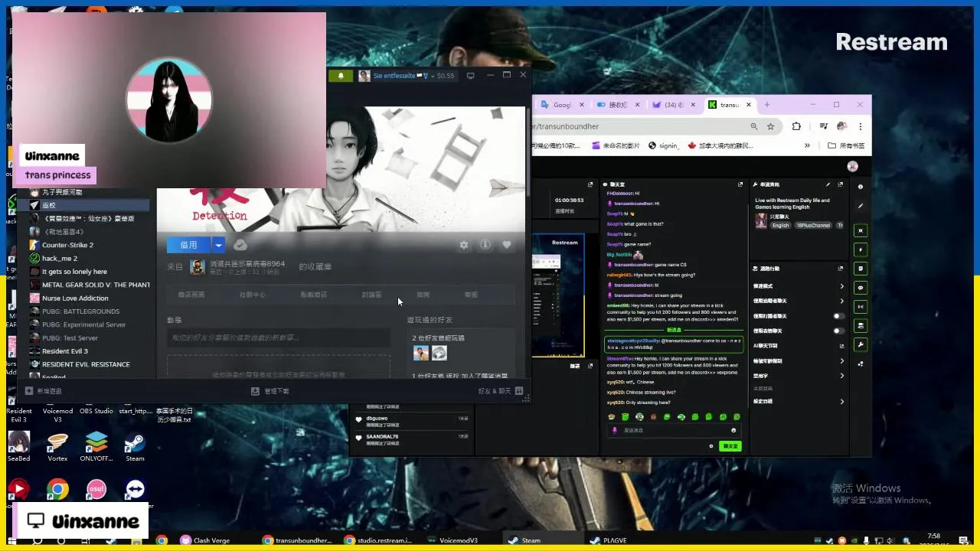Open second friend avatar under played friends
The image size is (980, 551).
[439, 353]
